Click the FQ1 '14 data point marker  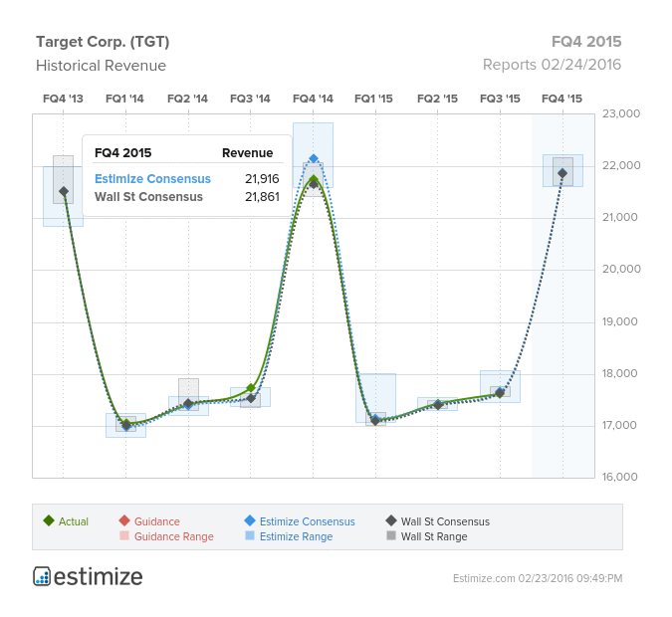pos(126,425)
